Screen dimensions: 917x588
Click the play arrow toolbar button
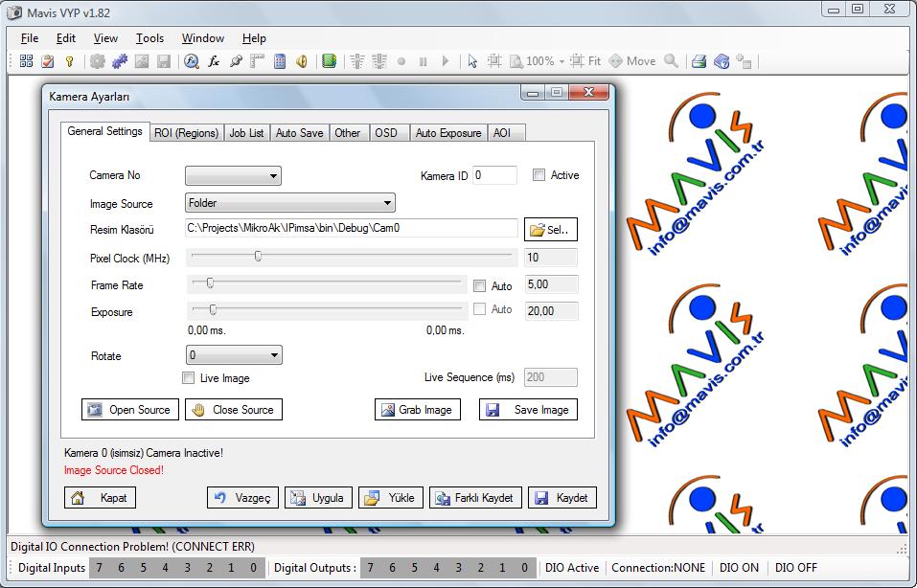click(x=446, y=60)
